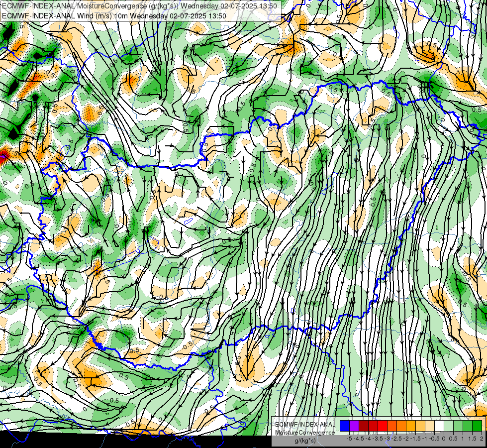Select the white legend swatch
487x448 pixels.
439,426
